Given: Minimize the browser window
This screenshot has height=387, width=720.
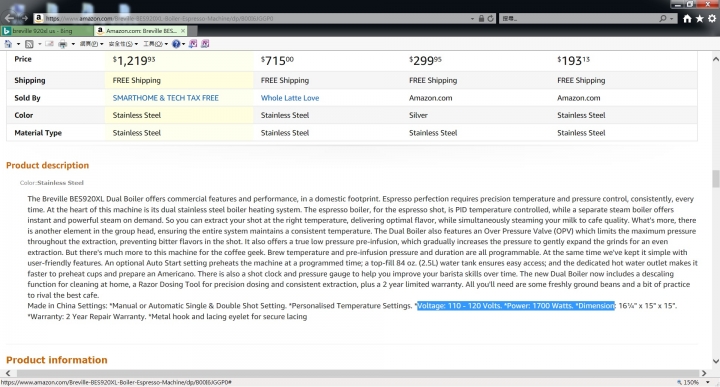Looking at the screenshot, I should 677,4.
